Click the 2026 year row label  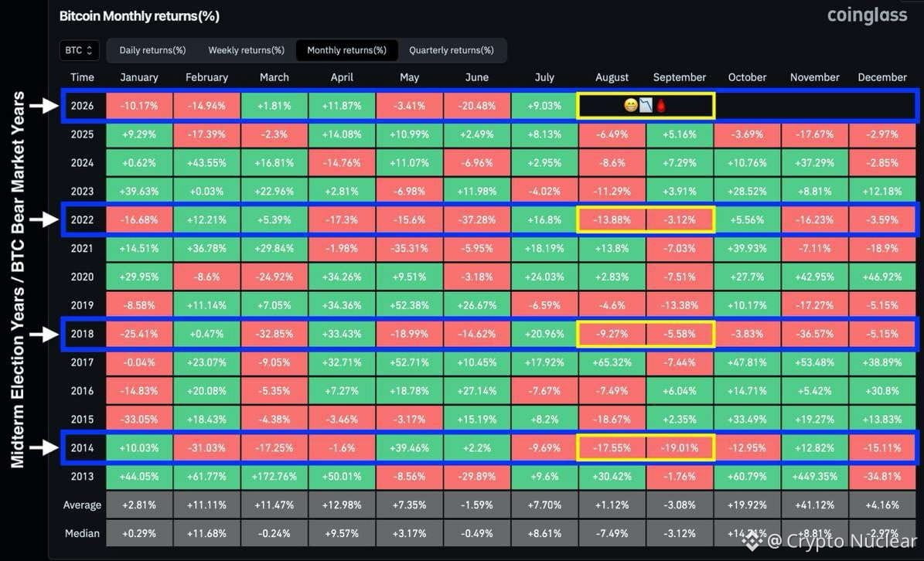[82, 106]
